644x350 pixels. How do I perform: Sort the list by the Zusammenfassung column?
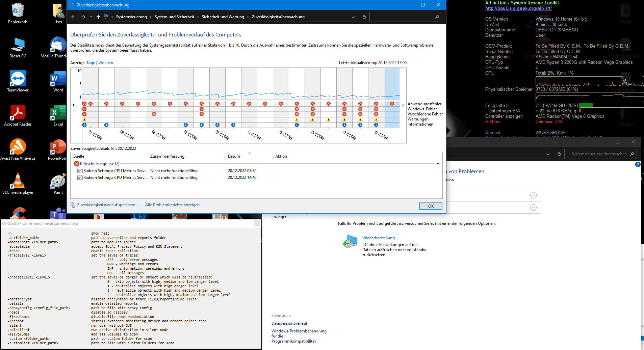coord(187,156)
